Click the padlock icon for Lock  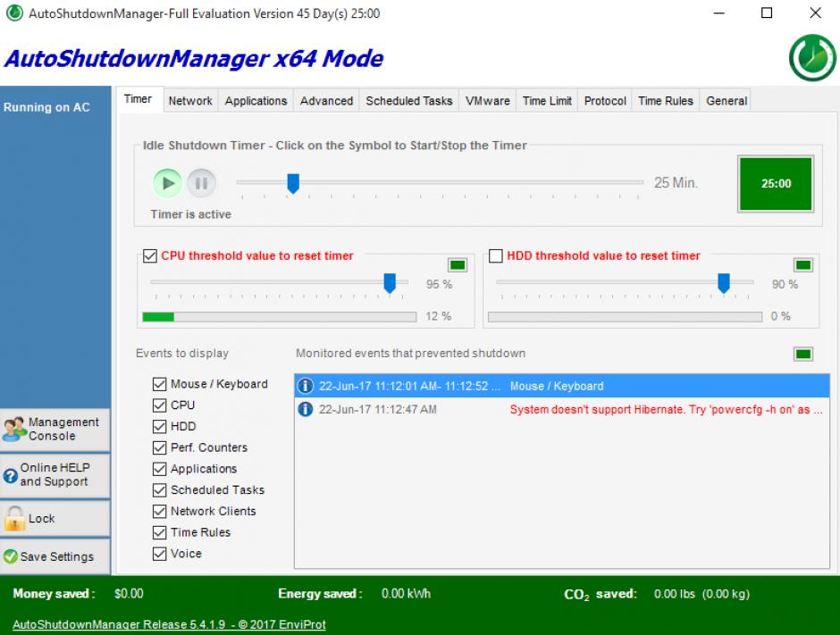[14, 518]
